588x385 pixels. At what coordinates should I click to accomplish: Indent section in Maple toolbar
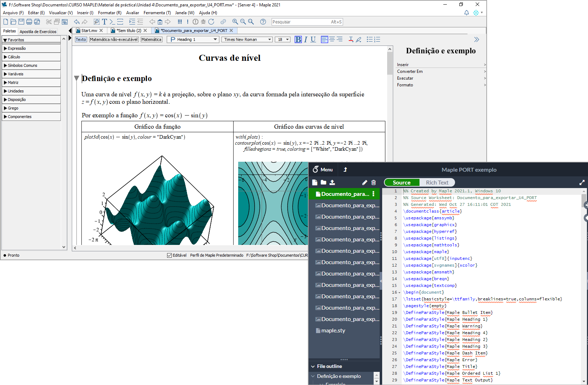(132, 22)
